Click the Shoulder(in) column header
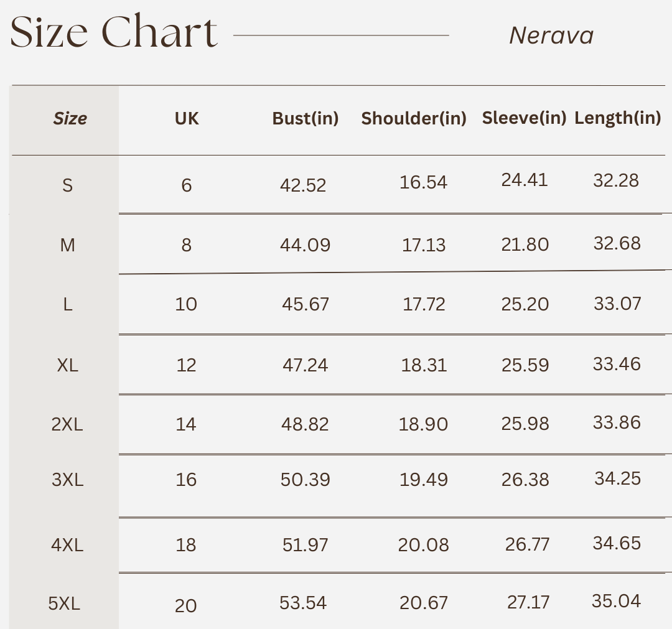Viewport: 672px width, 629px height. 414,119
